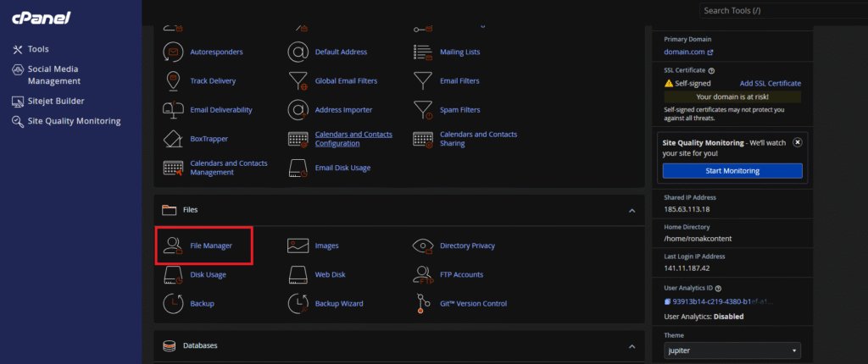Open the Autoresponders envelope icon
The height and width of the screenshot is (364, 868).
tap(173, 52)
